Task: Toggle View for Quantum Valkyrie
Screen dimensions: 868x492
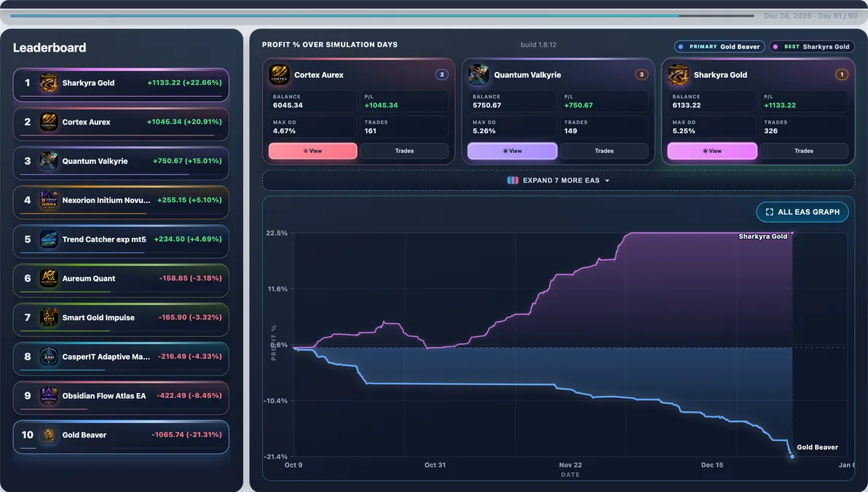Action: pyautogui.click(x=513, y=151)
